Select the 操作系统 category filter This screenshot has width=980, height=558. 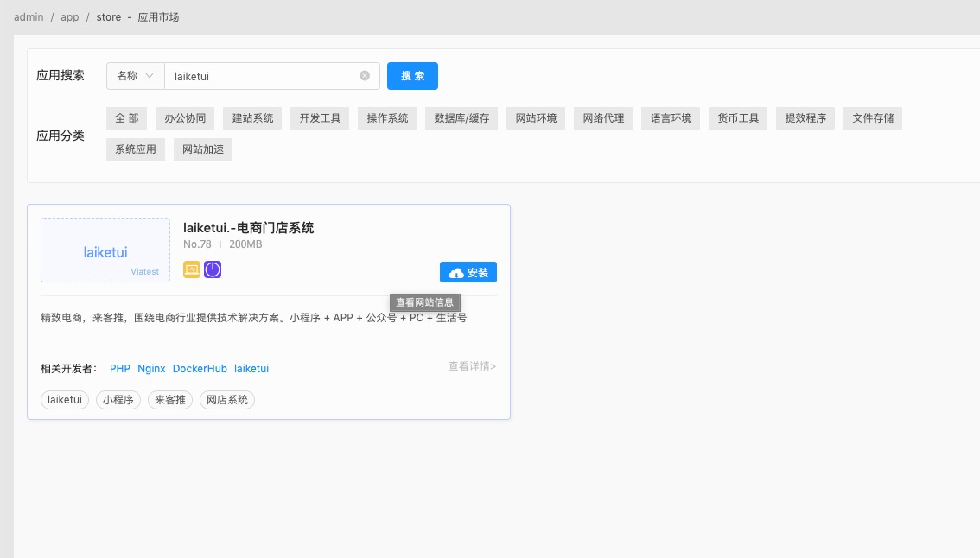click(x=387, y=118)
